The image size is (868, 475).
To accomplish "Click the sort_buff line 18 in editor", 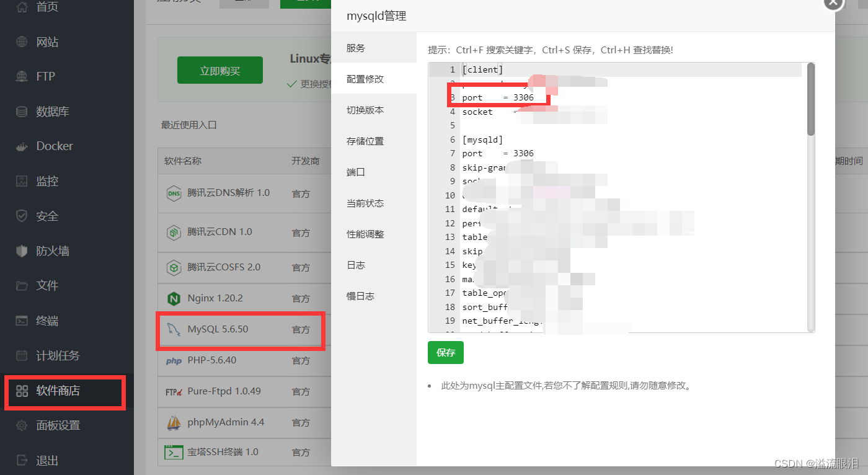I will click(485, 307).
